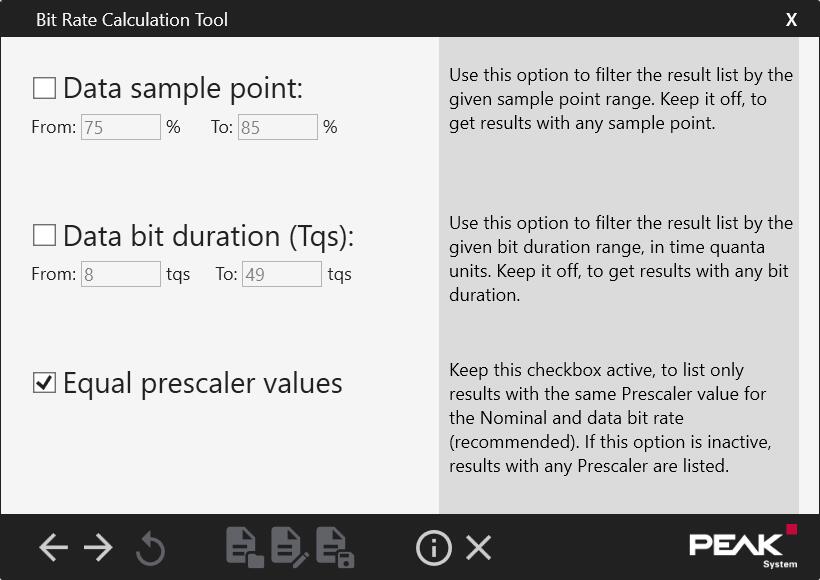Go forward with the right arrow icon
The width and height of the screenshot is (820, 580).
[98, 548]
